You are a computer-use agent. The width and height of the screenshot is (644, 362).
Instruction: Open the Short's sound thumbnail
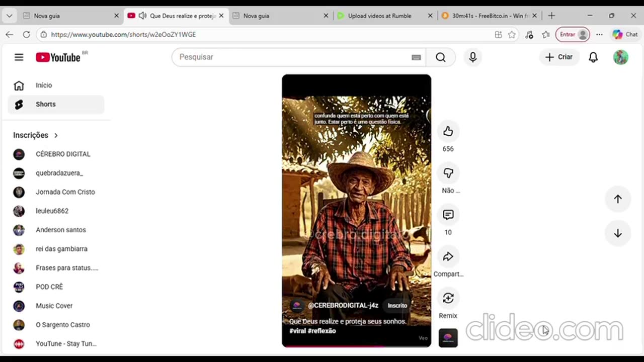(448, 338)
